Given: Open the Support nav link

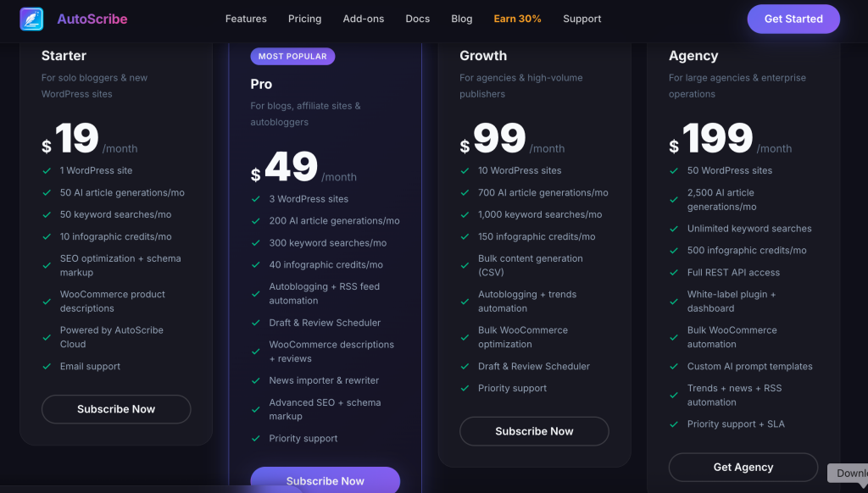Looking at the screenshot, I should pyautogui.click(x=581, y=19).
